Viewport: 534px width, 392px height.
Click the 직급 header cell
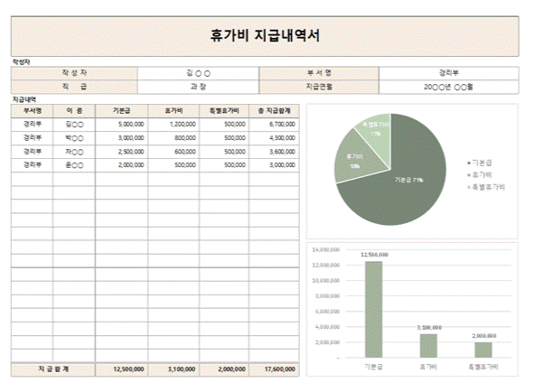point(74,87)
